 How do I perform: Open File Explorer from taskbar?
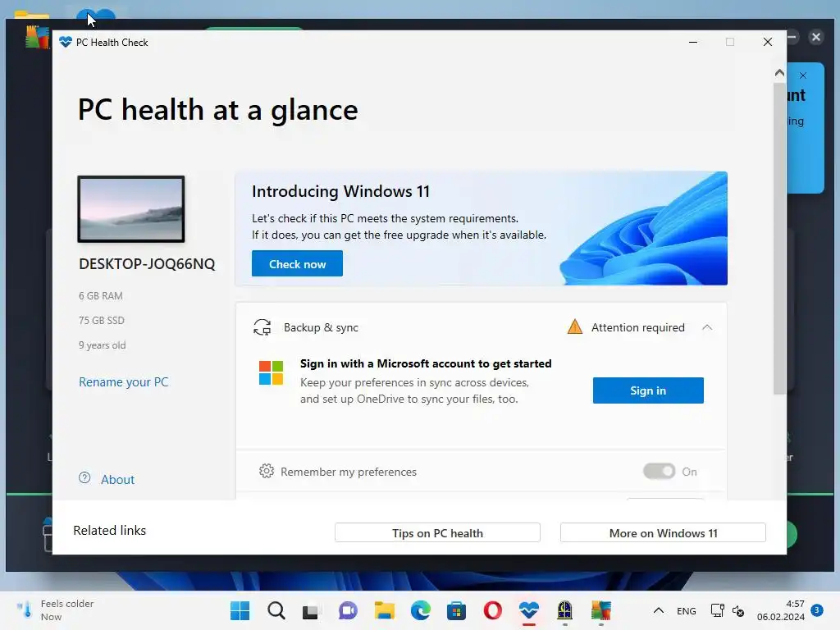tap(384, 610)
